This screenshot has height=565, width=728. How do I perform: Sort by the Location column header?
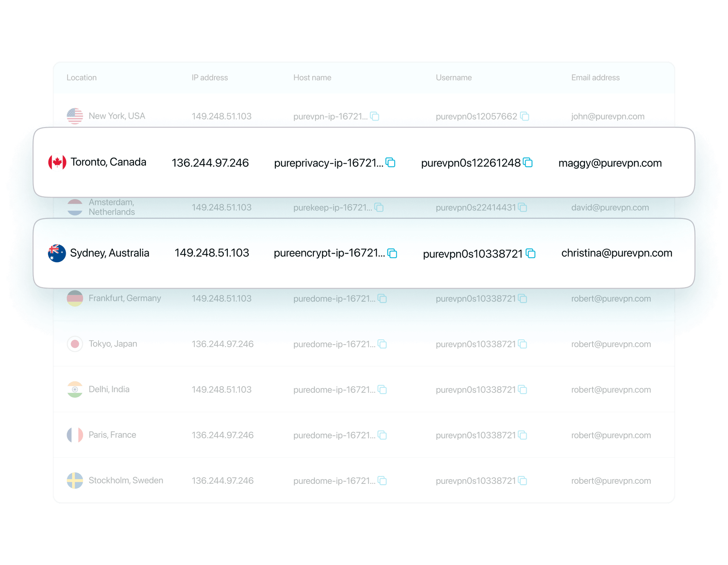tap(82, 77)
